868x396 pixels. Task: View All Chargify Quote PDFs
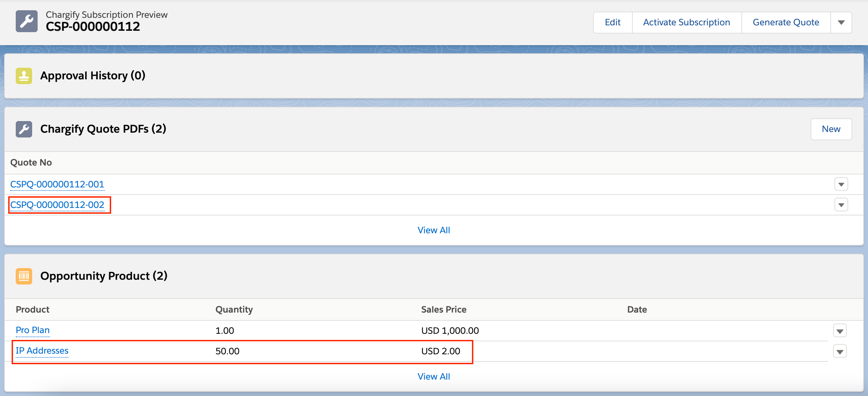433,230
